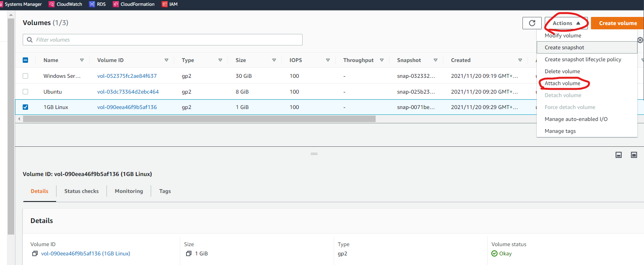Image resolution: width=644 pixels, height=265 pixels.
Task: Click the Systems Manager shortcut
Action: (x=21, y=4)
